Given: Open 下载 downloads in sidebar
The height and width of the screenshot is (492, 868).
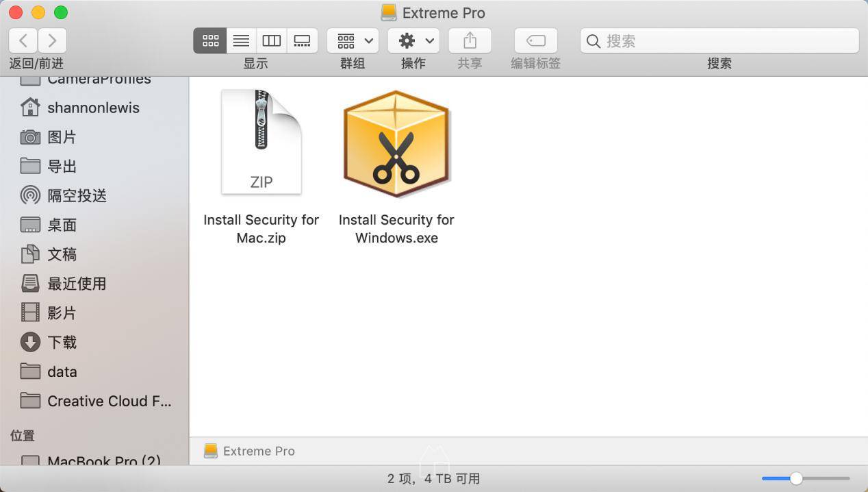Looking at the screenshot, I should point(94,342).
